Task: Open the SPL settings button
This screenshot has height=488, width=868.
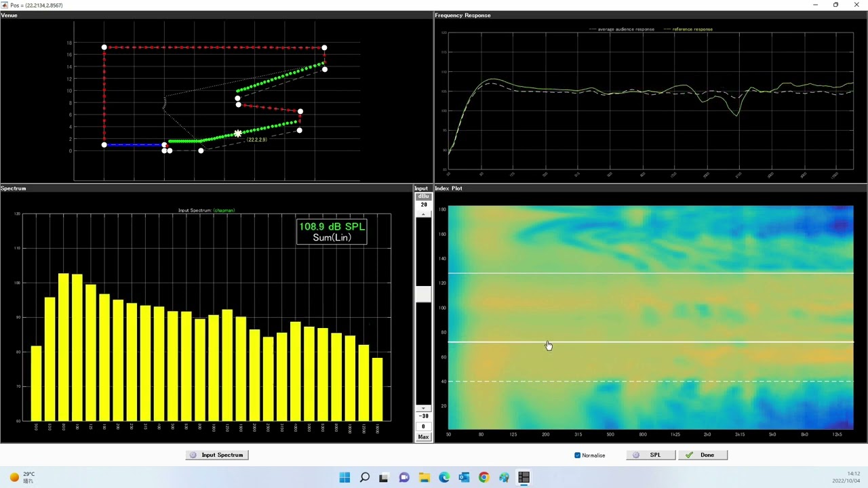Action: pos(650,455)
